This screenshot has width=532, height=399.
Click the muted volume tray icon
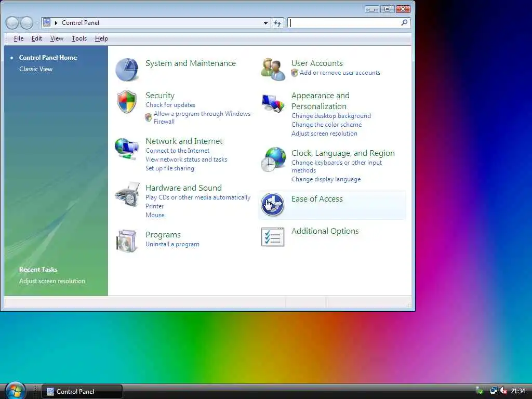click(503, 391)
